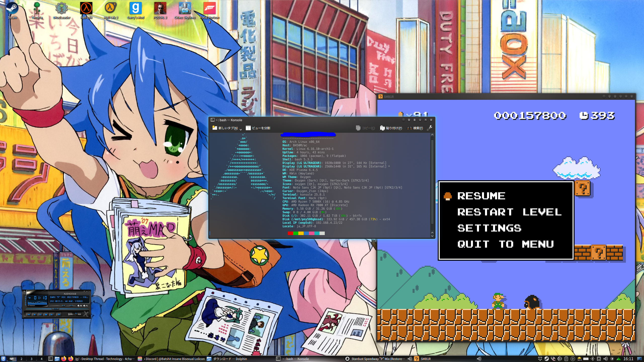
Task: Toggle the RAND. shuffle button in Audacious
Action: 71,314
